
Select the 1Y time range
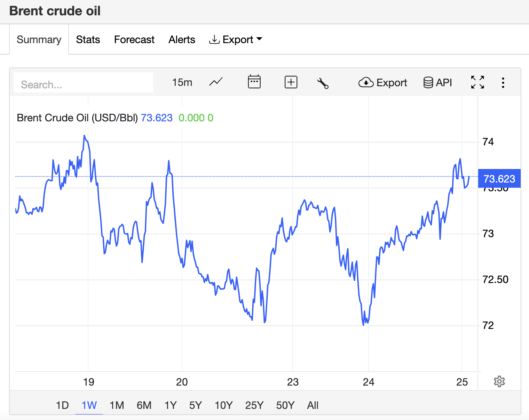point(171,405)
